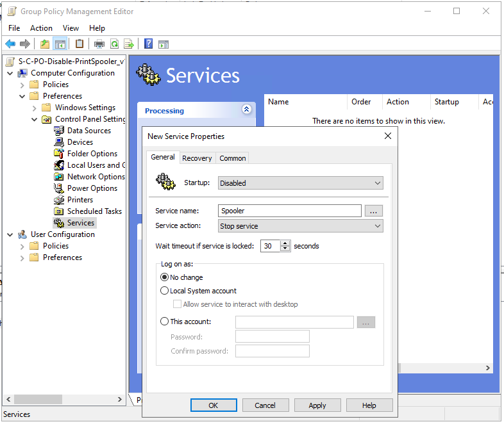Image resolution: width=504 pixels, height=424 pixels.
Task: Select Scheduled Tasks in the tree
Action: click(x=94, y=211)
